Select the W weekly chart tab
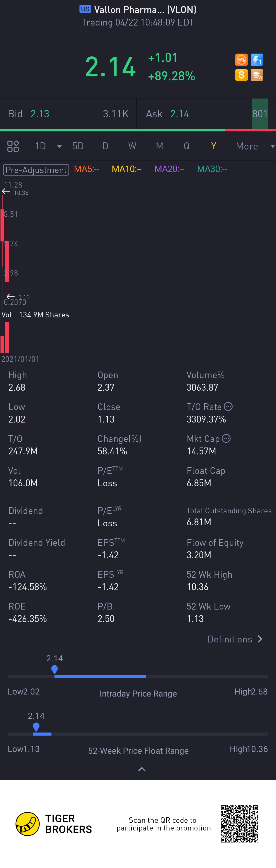 point(132,146)
